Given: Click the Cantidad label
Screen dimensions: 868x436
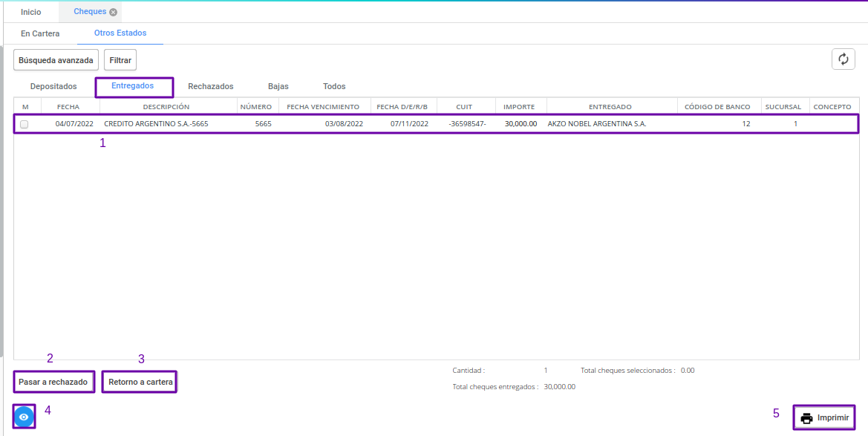Looking at the screenshot, I should 469,370.
